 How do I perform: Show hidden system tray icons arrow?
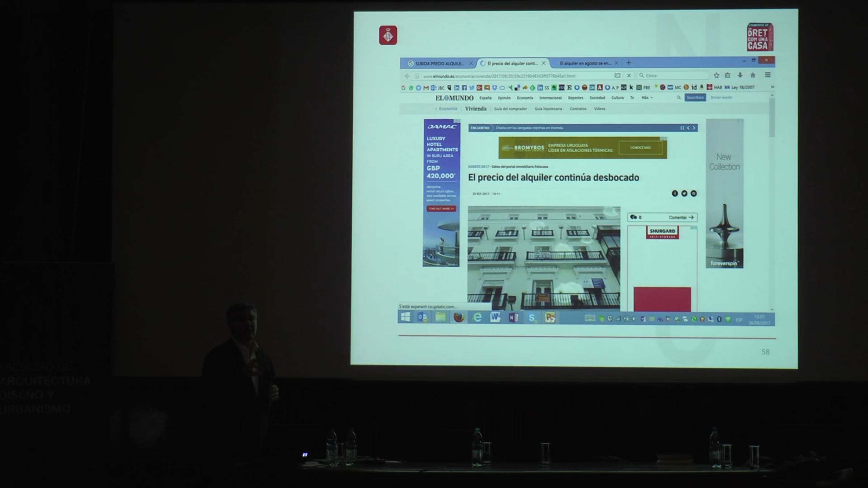click(x=633, y=319)
